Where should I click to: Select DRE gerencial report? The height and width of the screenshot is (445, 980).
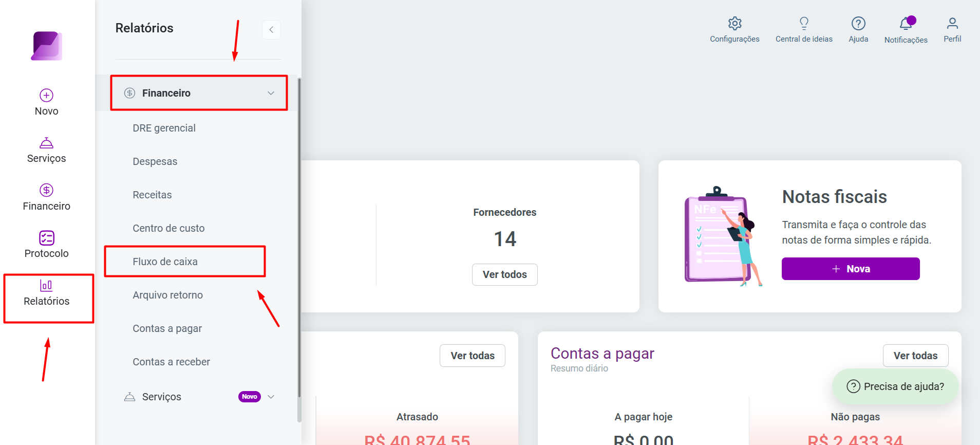coord(164,128)
